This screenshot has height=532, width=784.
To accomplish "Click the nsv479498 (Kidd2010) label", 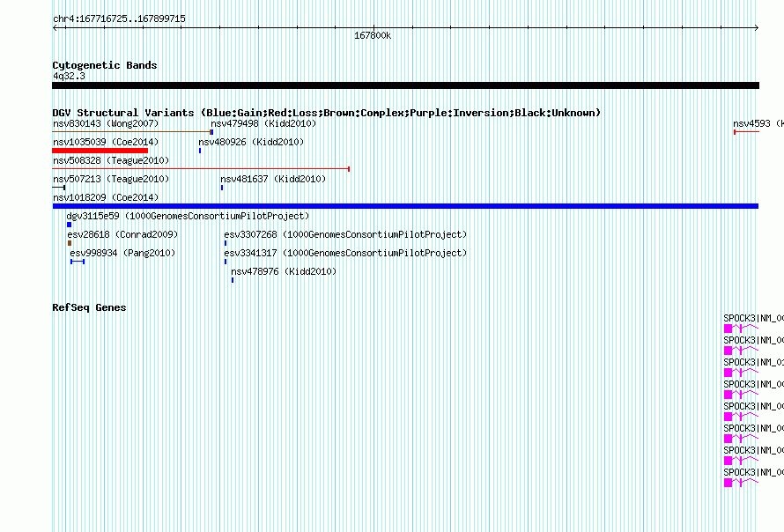I will point(263,123).
